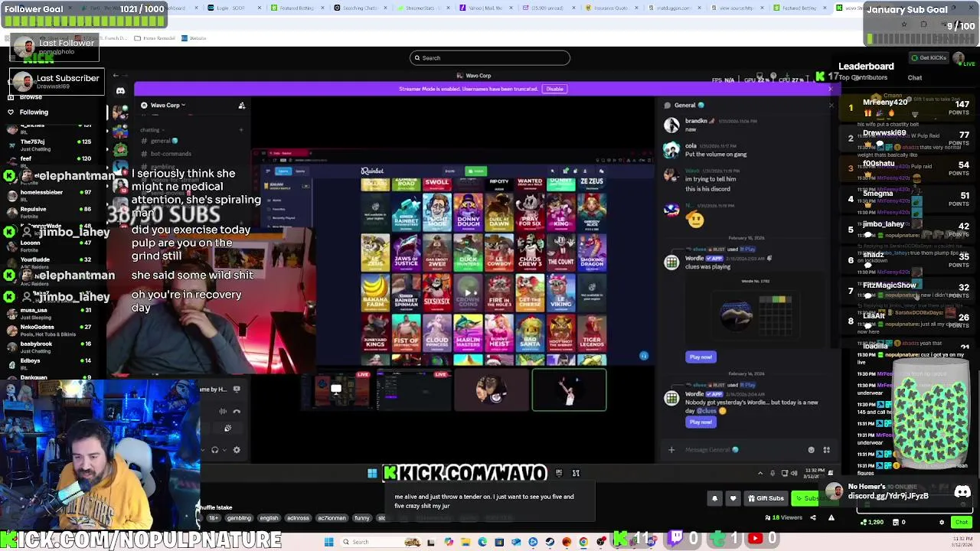The width and height of the screenshot is (980, 551).
Task: Click Get KICKs button
Action: tap(929, 58)
